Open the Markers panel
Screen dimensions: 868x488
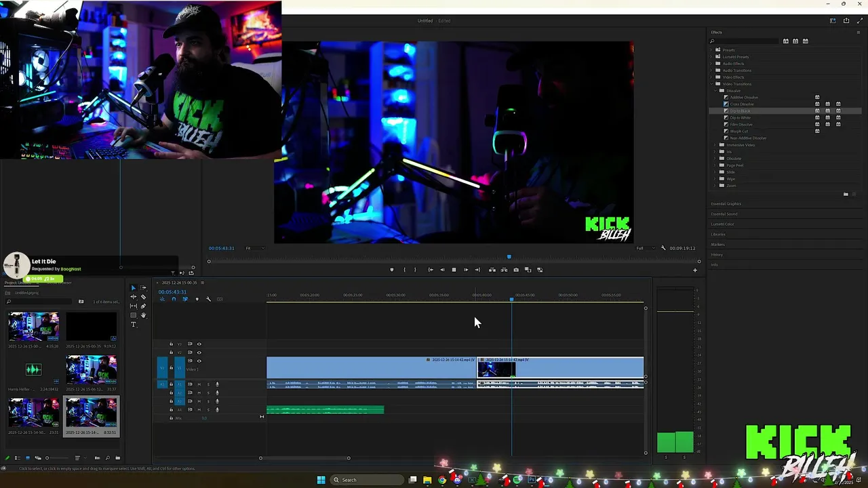click(717, 245)
